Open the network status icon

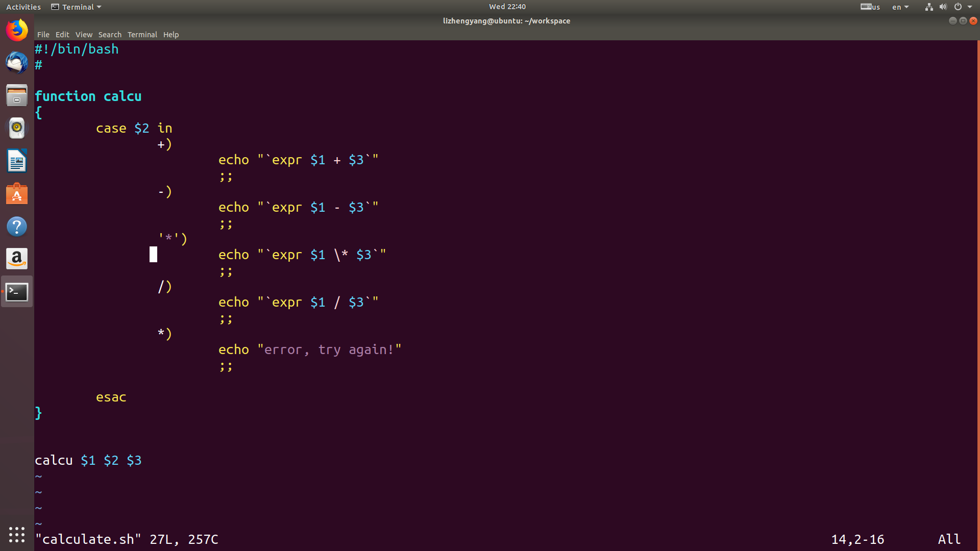pyautogui.click(x=929, y=7)
